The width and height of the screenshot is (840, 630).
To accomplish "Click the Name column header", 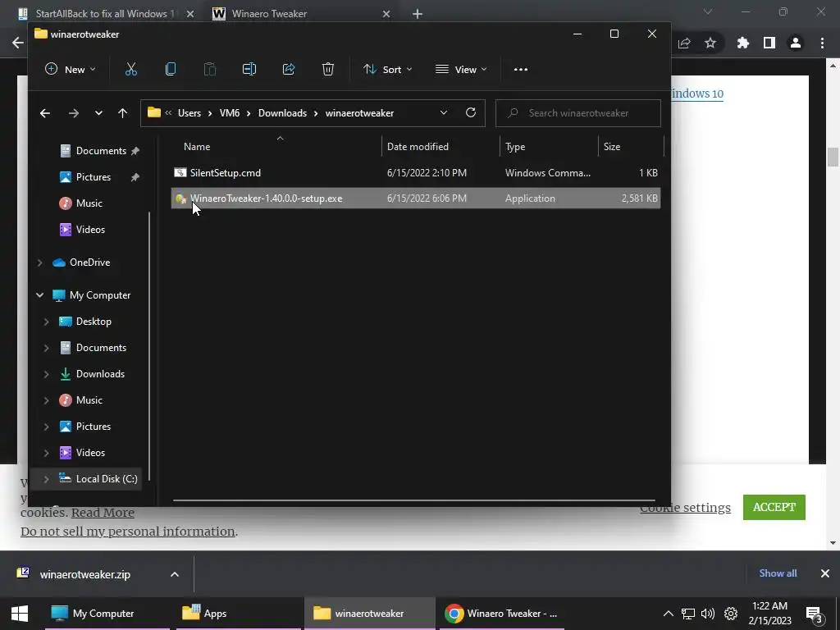I will 197,146.
